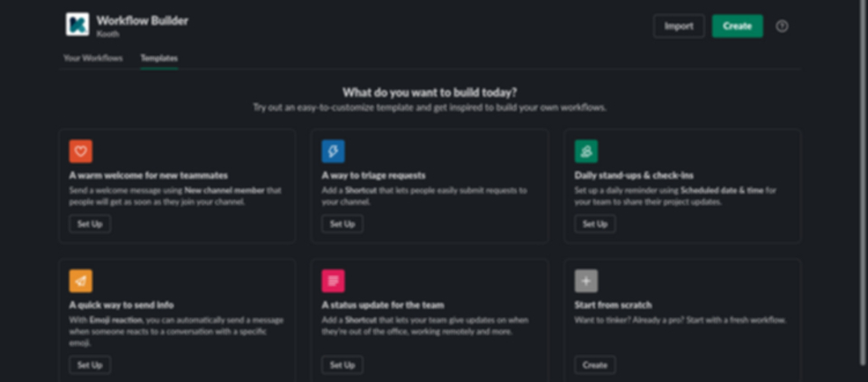This screenshot has width=868, height=382.
Task: Set Up the daily stand-ups template
Action: [x=595, y=224]
